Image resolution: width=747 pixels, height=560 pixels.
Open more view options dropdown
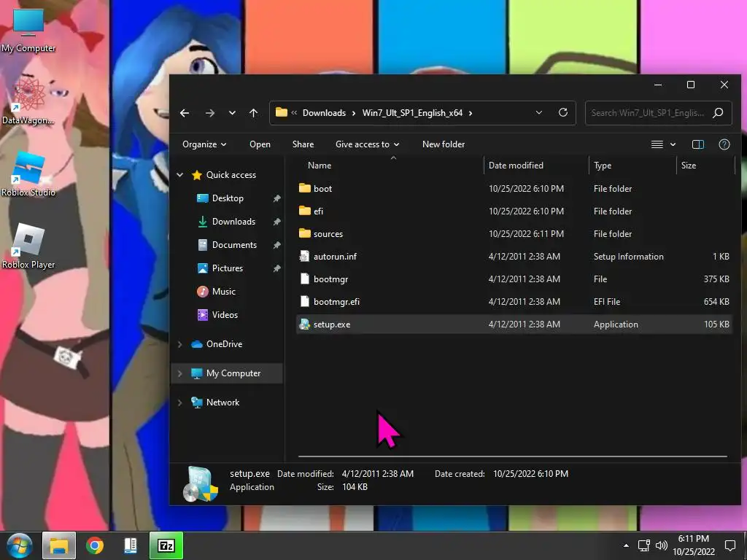[x=673, y=144]
